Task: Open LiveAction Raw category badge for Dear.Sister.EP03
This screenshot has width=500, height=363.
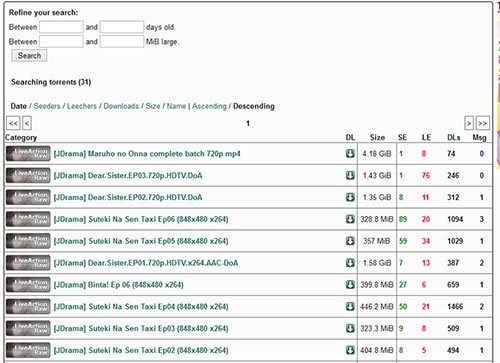Action: pos(28,175)
